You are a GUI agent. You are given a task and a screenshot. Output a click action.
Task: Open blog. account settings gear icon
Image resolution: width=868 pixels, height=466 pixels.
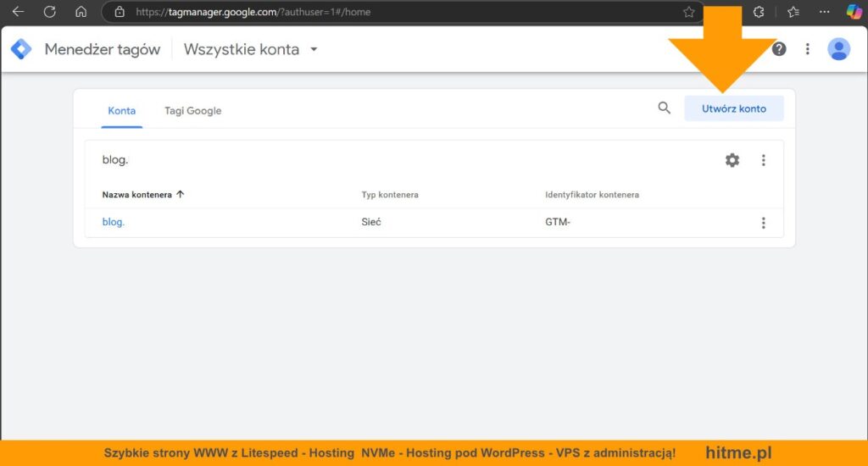pos(732,160)
